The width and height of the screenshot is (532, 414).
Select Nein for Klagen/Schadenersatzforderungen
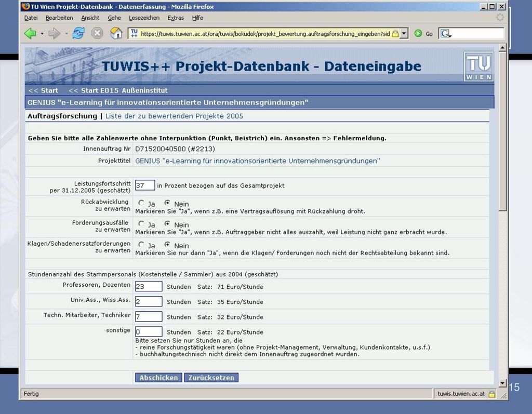[x=167, y=245]
